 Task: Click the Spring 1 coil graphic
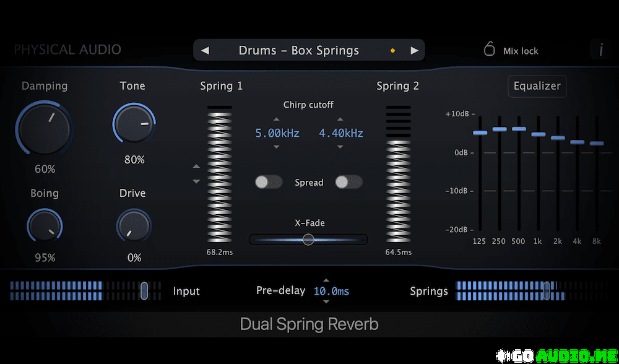coord(220,174)
